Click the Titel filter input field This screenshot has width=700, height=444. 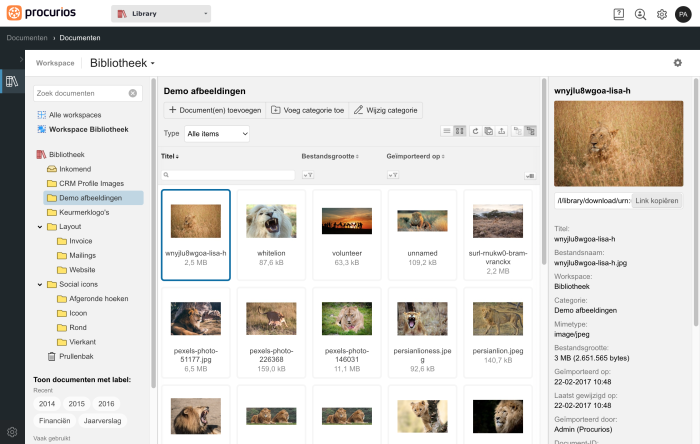228,175
